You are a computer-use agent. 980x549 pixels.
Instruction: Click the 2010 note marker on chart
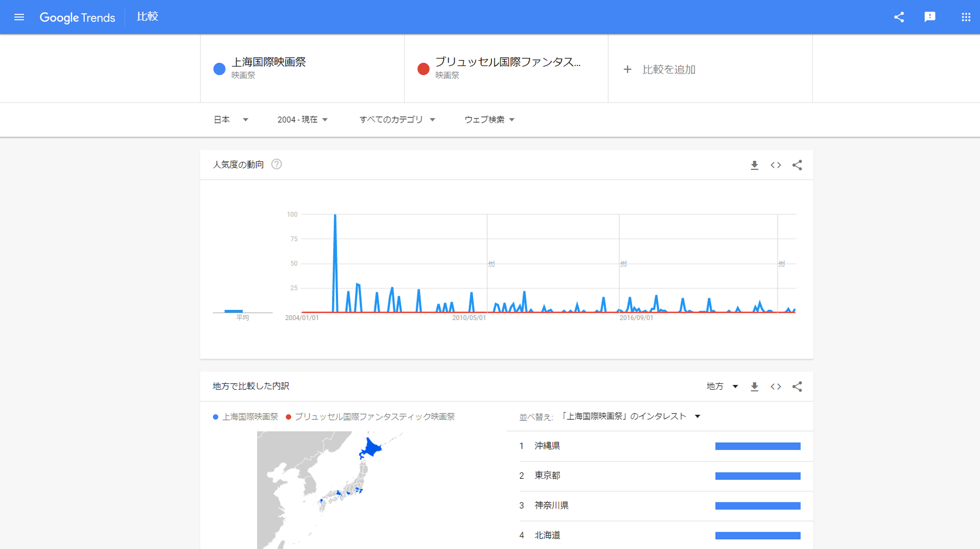[x=491, y=264]
